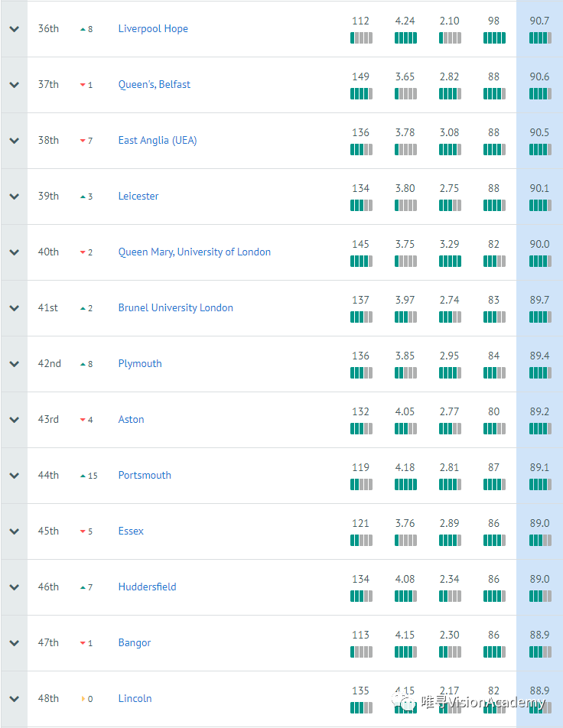Screen dimensions: 563x728
Task: Open the Huddersfield university link
Action: pos(148,587)
